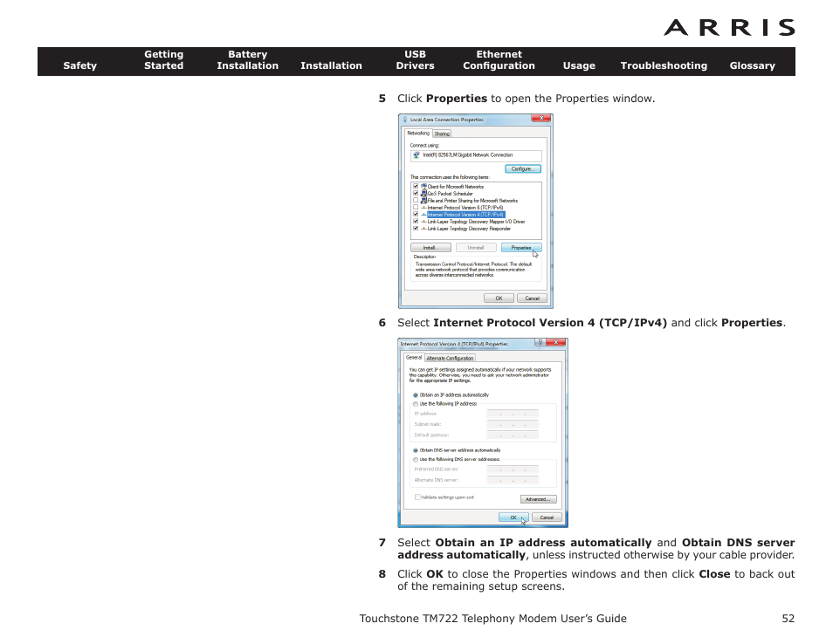The height and width of the screenshot is (644, 833).
Task: Toggle Link-Layer Topology Discovery Mapper checkbox
Action: [x=416, y=222]
